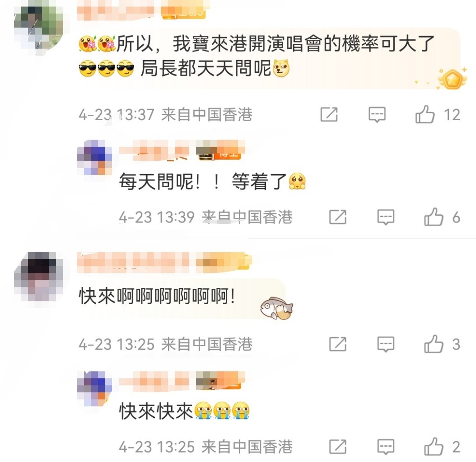Share the '快來啊啊啊啊啊啊' comment
The width and height of the screenshot is (476, 462).
pos(338,344)
